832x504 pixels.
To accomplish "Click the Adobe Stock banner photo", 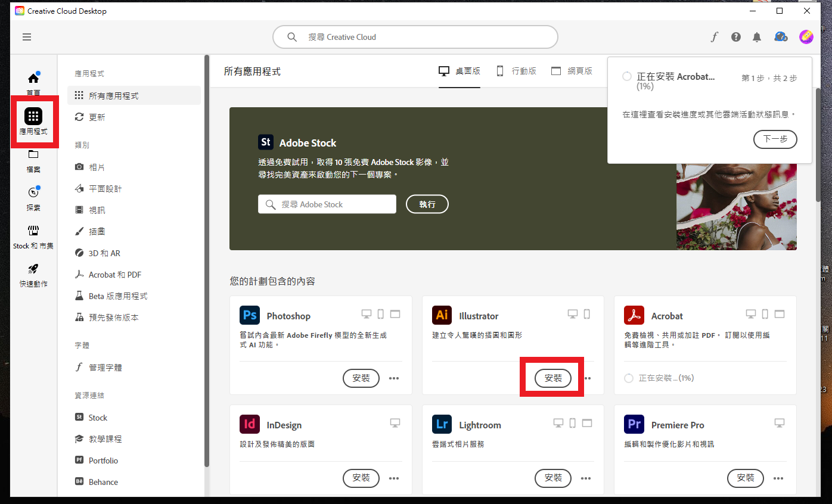I will tap(737, 206).
